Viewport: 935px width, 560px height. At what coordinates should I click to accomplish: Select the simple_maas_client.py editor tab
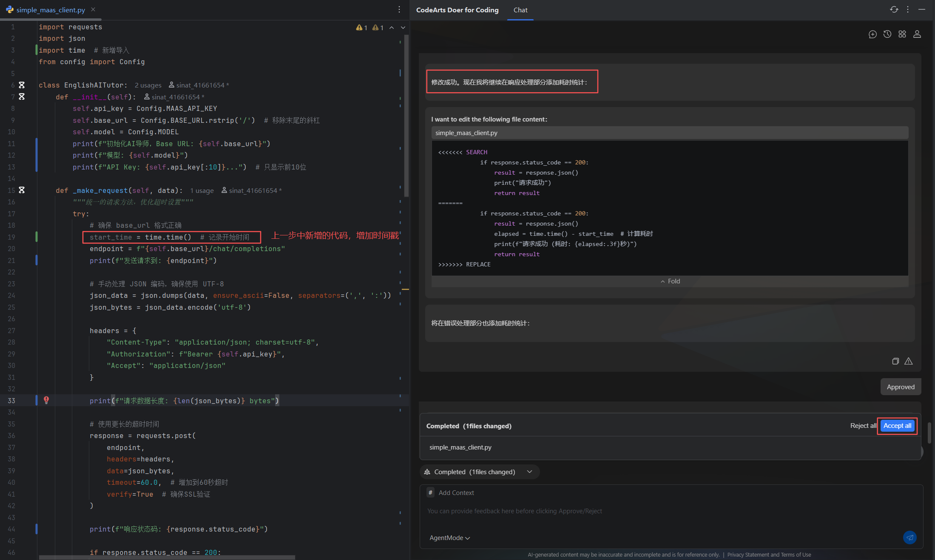[x=50, y=10]
